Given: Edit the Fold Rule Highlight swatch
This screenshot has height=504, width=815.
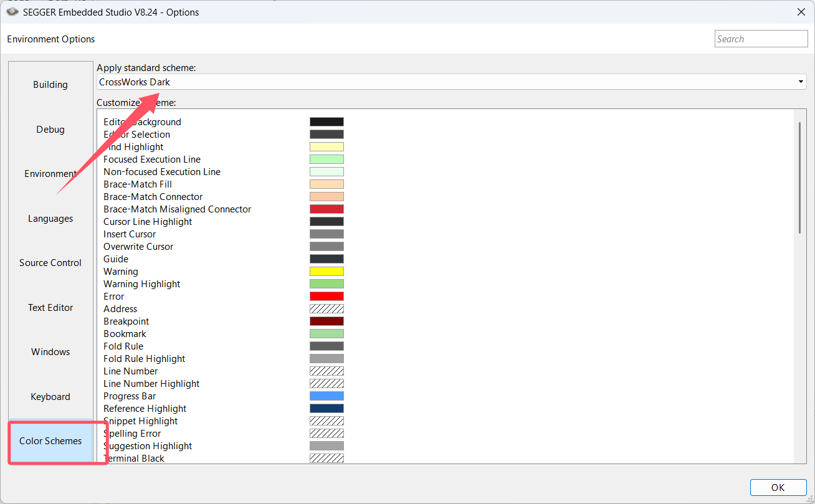Looking at the screenshot, I should click(x=326, y=359).
